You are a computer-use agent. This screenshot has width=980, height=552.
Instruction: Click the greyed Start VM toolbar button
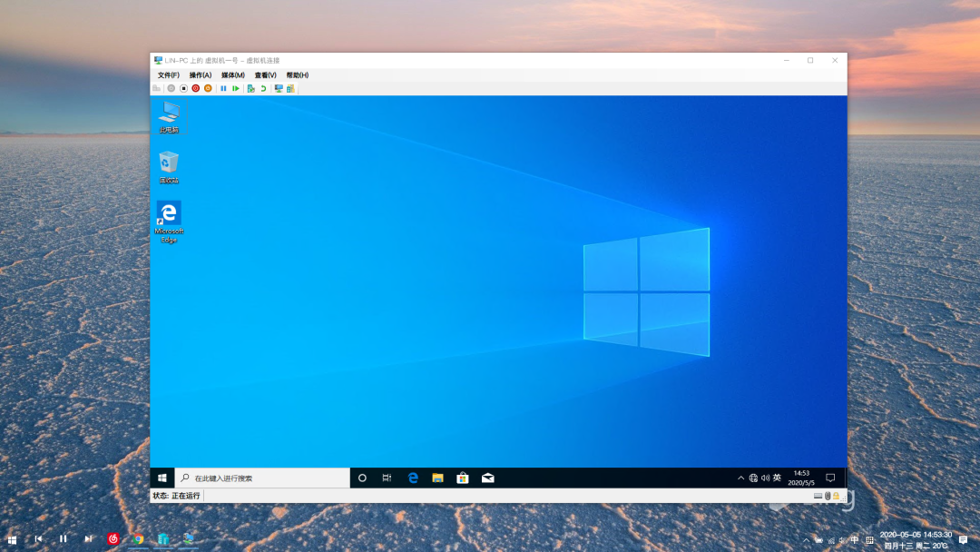(171, 89)
